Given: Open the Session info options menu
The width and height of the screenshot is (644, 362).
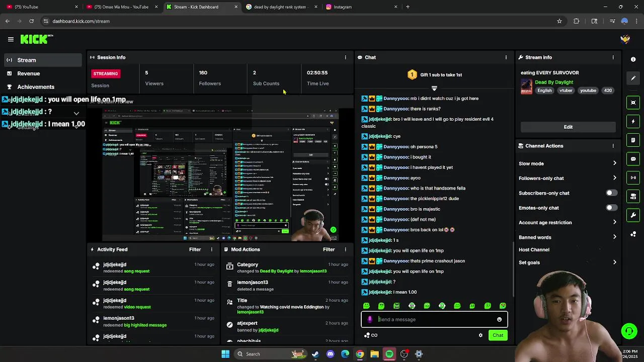Looking at the screenshot, I should pos(345,57).
